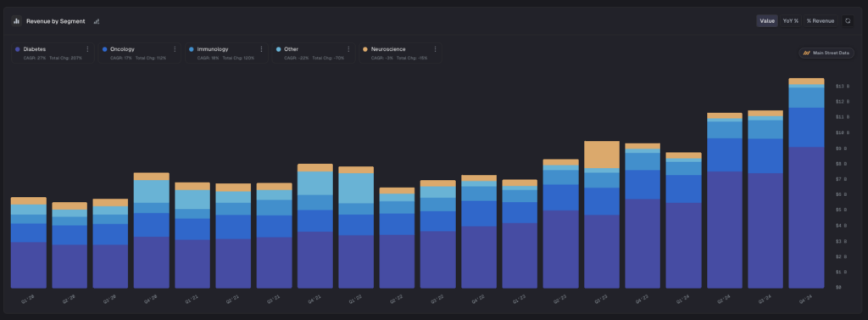868x320 pixels.
Task: Click the large orange Neuroscience segment in Q3 '23
Action: (x=602, y=154)
